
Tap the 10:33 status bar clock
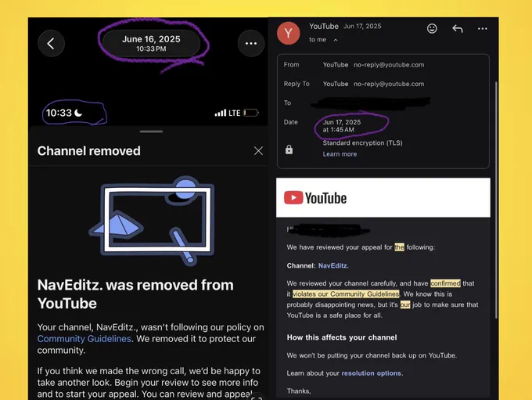point(59,113)
